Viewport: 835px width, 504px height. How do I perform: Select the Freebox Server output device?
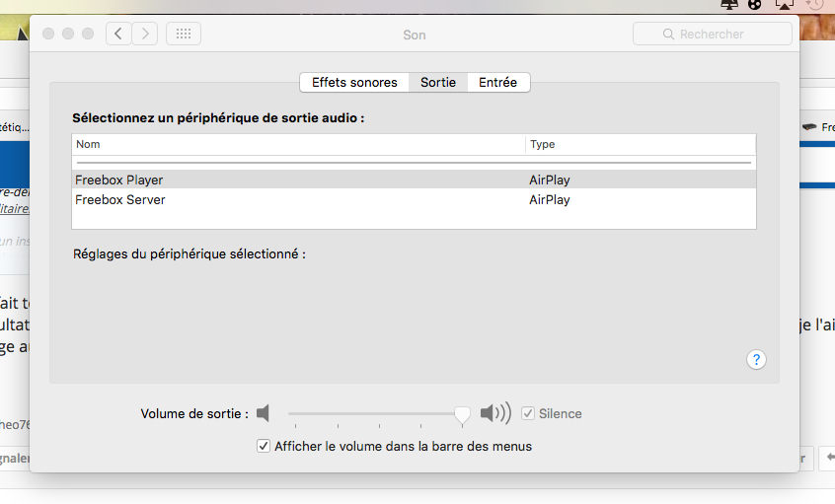pos(414,199)
